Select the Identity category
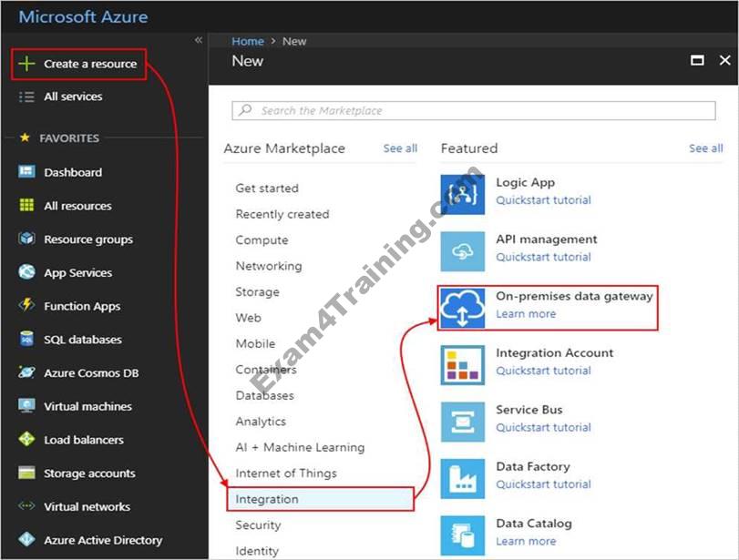 [257, 551]
